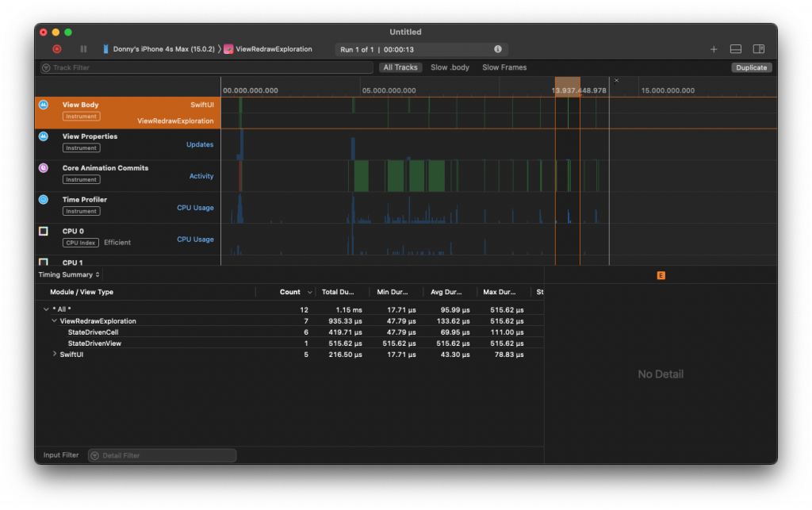
Task: Collapse the * All * row
Action: (x=46, y=309)
